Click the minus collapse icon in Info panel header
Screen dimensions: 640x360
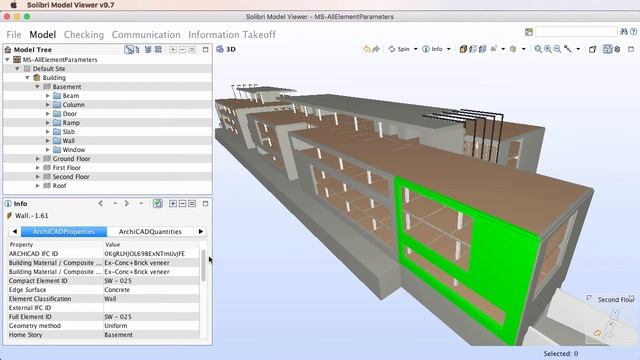click(182, 203)
